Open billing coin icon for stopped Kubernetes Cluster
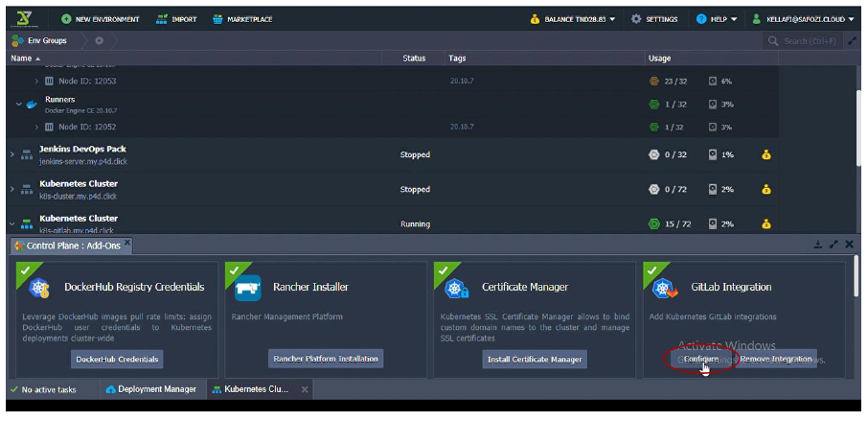 [765, 190]
